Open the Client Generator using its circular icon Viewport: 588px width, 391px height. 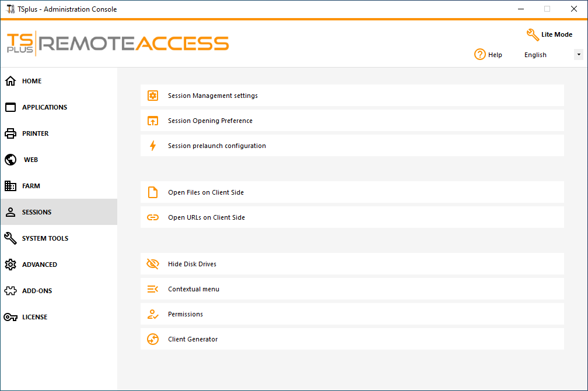(x=152, y=339)
